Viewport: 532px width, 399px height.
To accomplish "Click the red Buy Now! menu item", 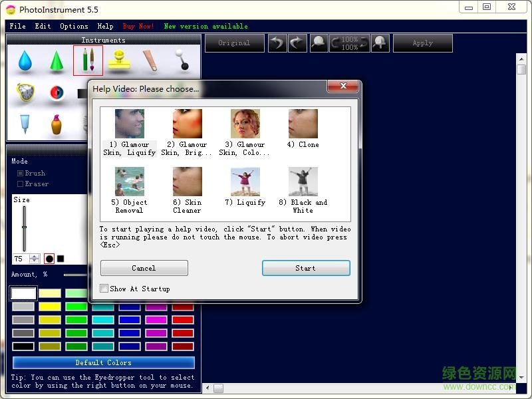I will pos(138,26).
